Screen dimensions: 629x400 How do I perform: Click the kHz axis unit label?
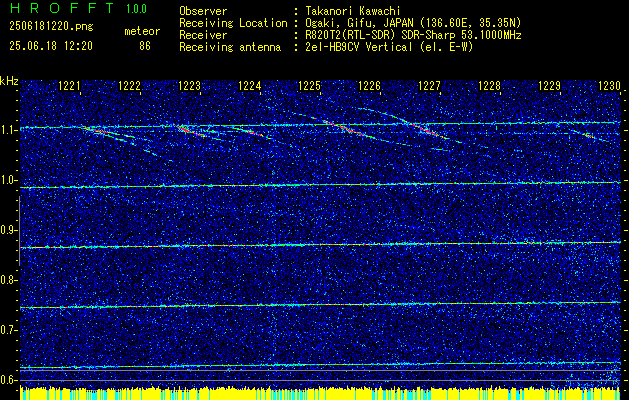(x=9, y=81)
